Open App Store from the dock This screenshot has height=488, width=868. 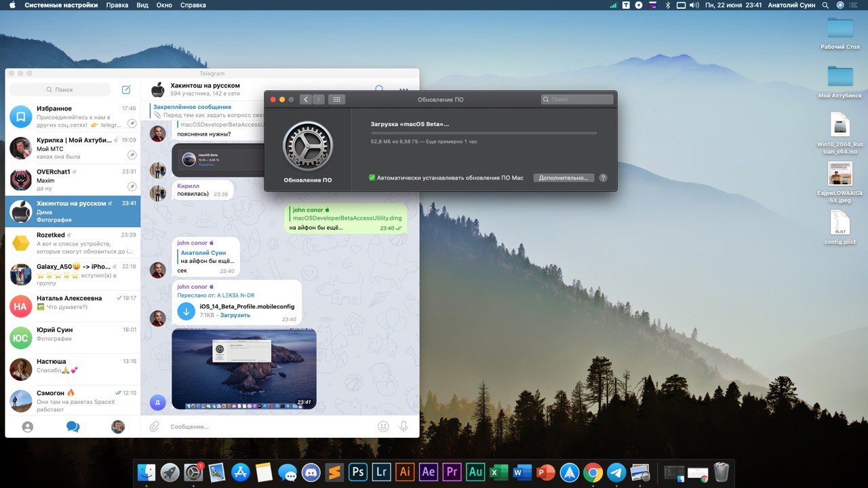pos(241,472)
